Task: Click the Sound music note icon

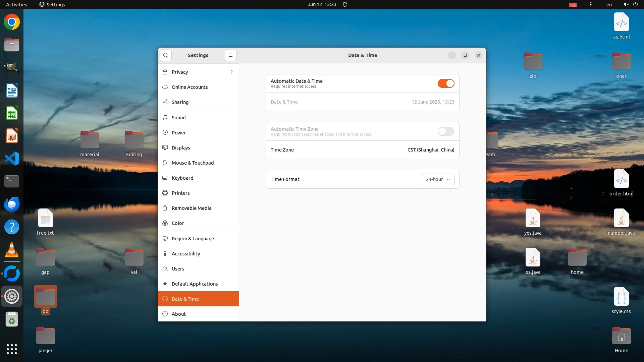Action: (165, 117)
